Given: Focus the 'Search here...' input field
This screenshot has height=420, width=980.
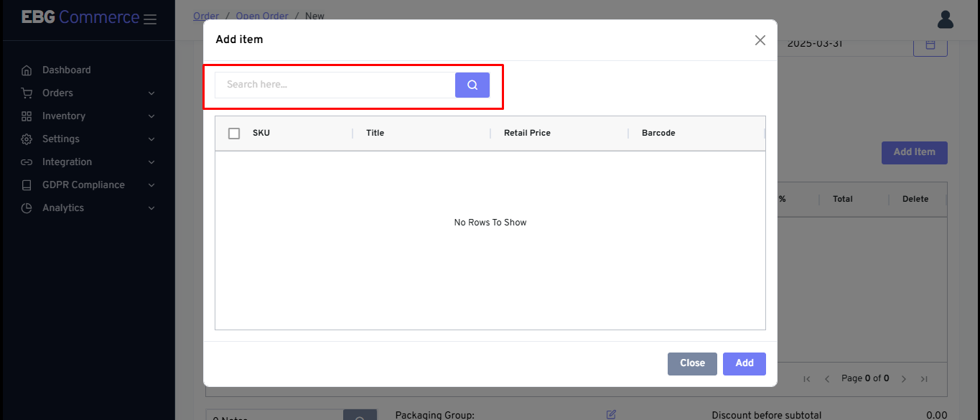Looking at the screenshot, I should (x=335, y=85).
